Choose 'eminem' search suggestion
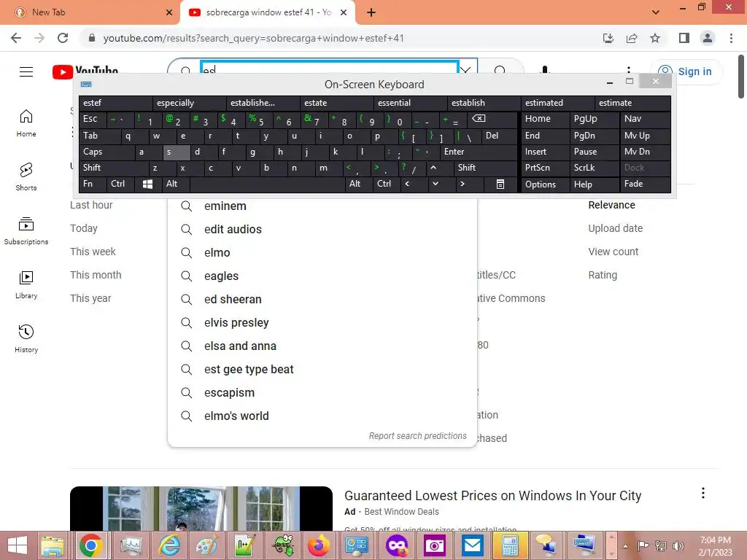Image resolution: width=747 pixels, height=560 pixels. click(x=322, y=206)
